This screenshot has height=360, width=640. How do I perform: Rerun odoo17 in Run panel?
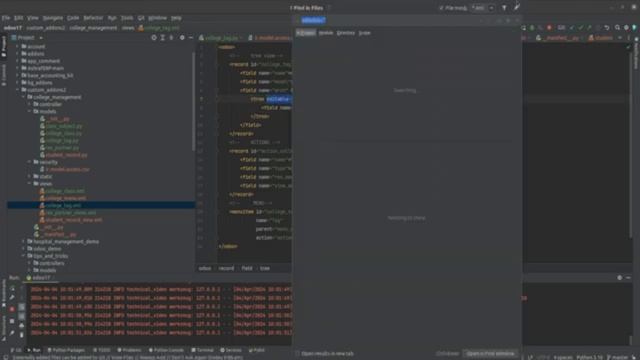click(x=12, y=289)
